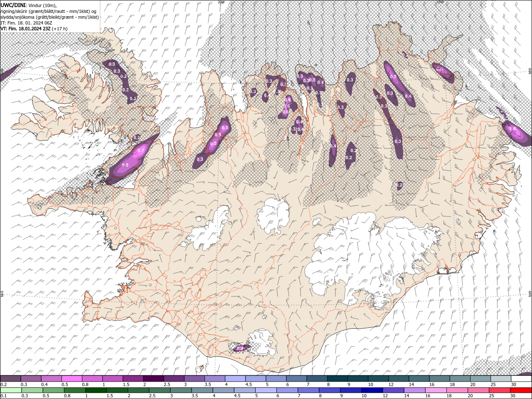Click the '0.1' label on the lower scale
The height and width of the screenshot is (399, 532).
[x=3, y=396]
